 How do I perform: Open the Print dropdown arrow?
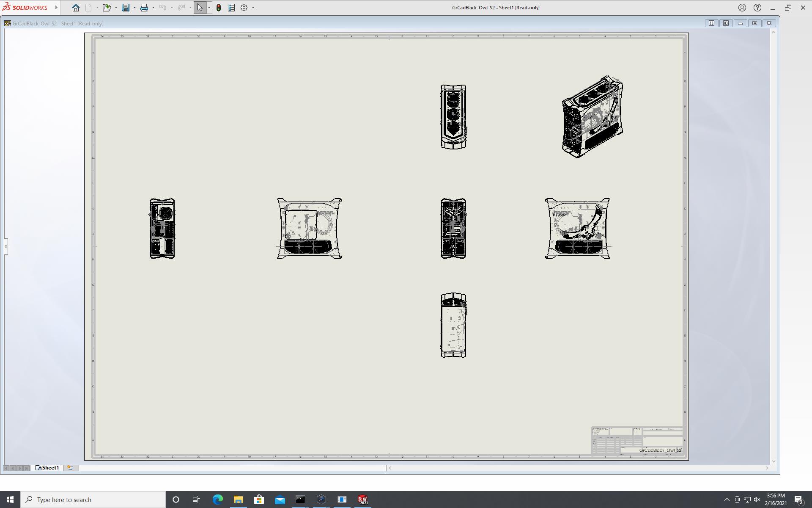point(153,8)
